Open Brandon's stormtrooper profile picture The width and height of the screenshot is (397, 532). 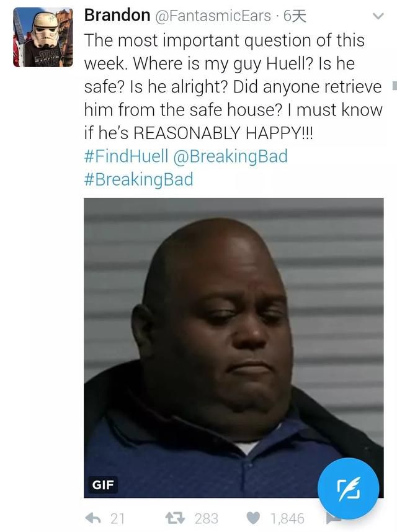[x=43, y=37]
